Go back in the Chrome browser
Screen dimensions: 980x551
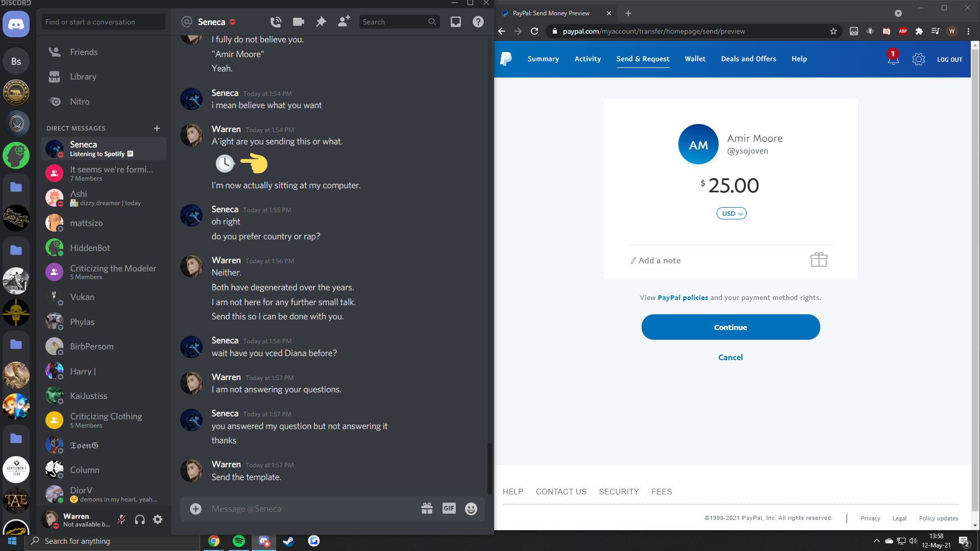(502, 31)
